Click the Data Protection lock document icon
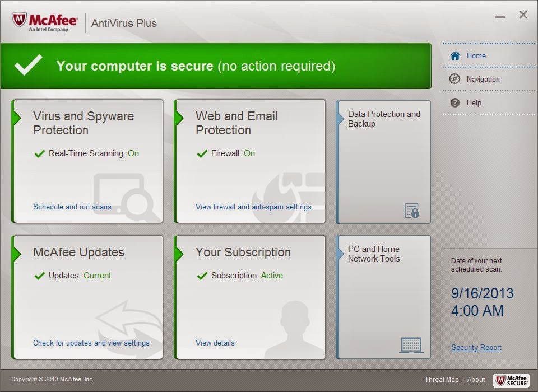Image resolution: width=538 pixels, height=392 pixels. coord(411,211)
